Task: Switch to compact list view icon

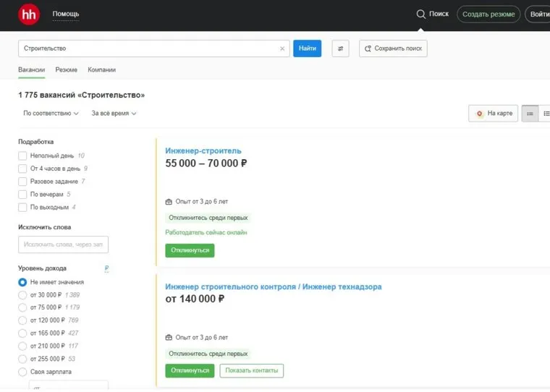Action: [530, 114]
